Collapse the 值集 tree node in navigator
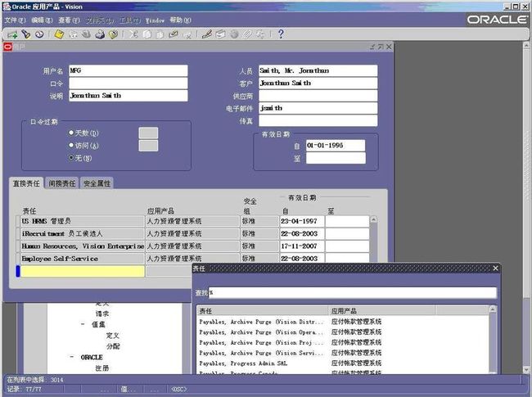 click(x=83, y=324)
